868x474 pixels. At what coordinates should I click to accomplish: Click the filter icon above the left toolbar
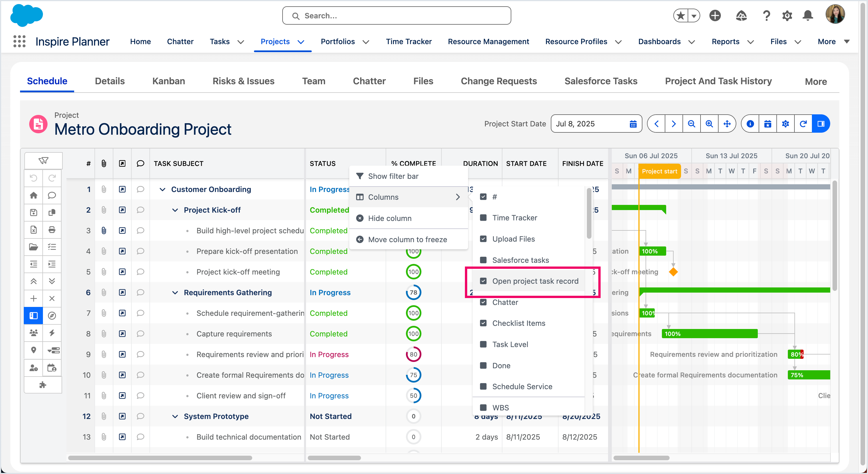coord(44,160)
